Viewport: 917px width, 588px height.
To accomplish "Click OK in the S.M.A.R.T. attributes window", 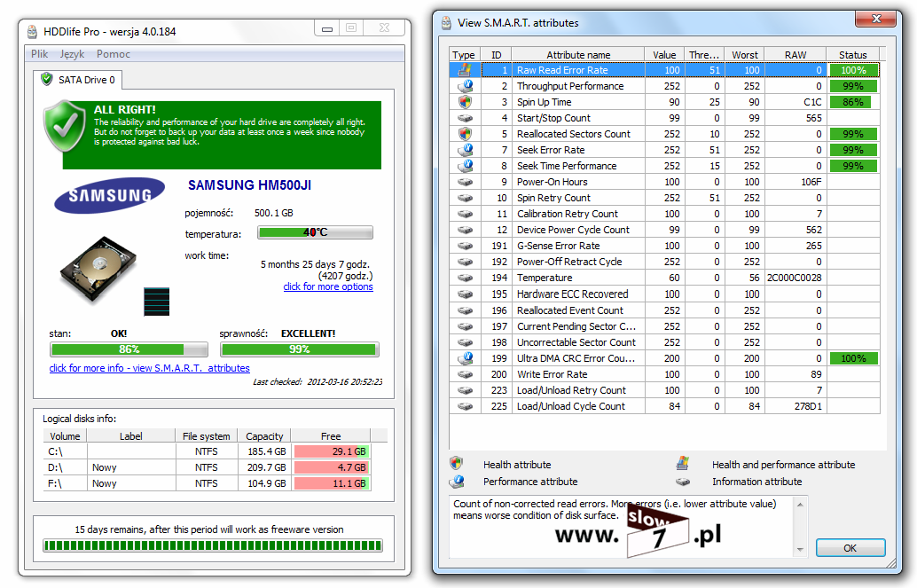I will click(x=850, y=548).
